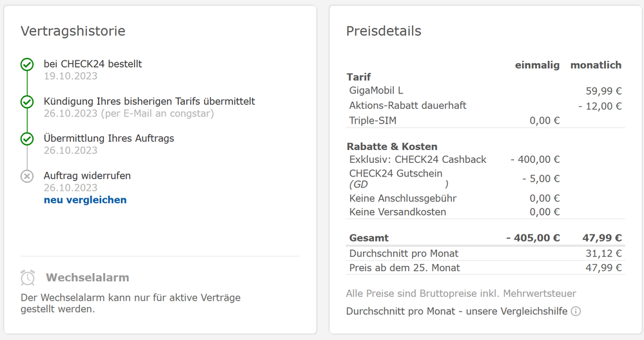Click the 'einmalig' column header
The height and width of the screenshot is (340, 644).
(537, 65)
